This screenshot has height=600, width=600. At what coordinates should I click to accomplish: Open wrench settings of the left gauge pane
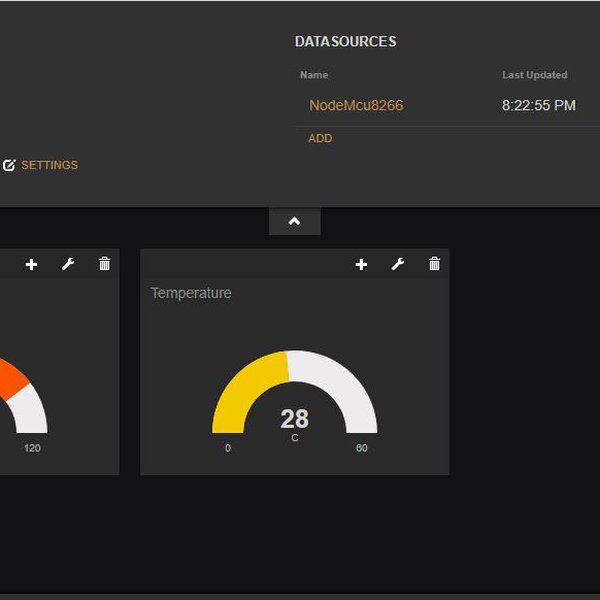68,264
